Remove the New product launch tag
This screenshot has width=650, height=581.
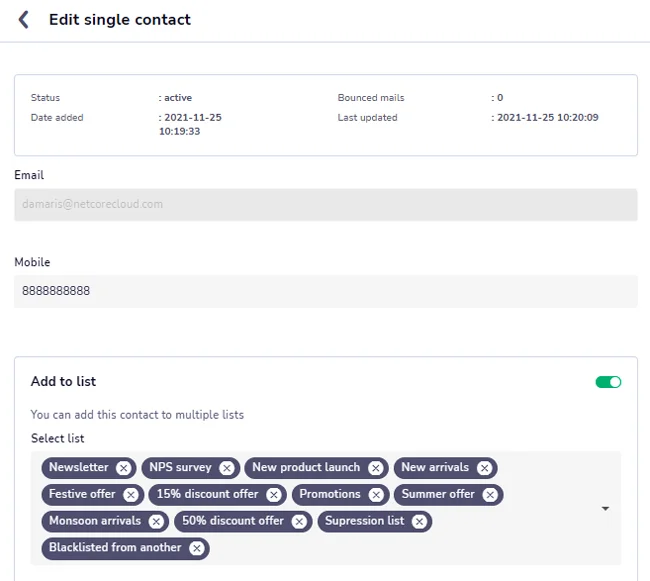[x=376, y=468]
